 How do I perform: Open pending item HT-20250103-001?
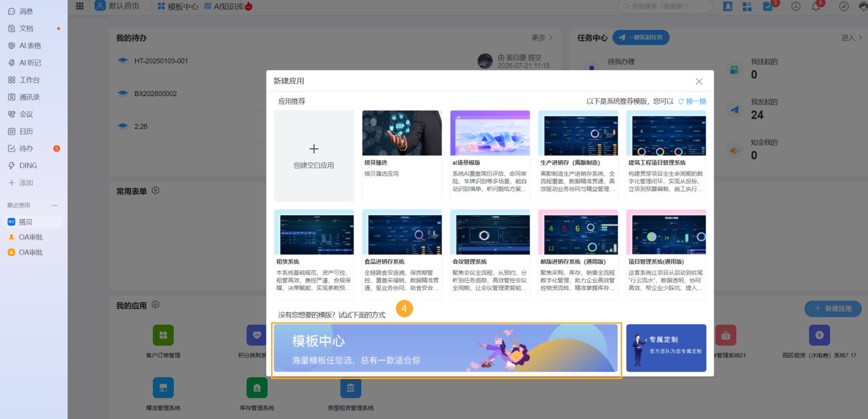pos(161,61)
